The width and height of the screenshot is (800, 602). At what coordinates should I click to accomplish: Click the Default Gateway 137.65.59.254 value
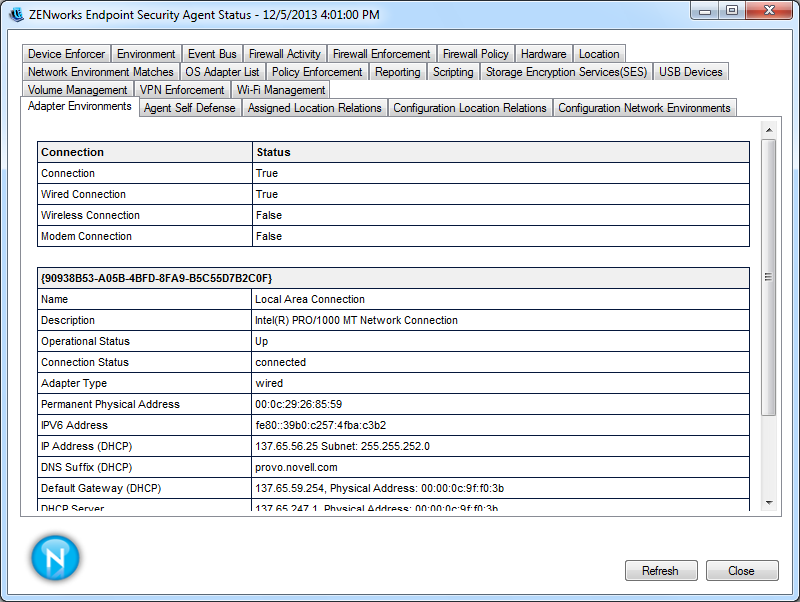379,488
